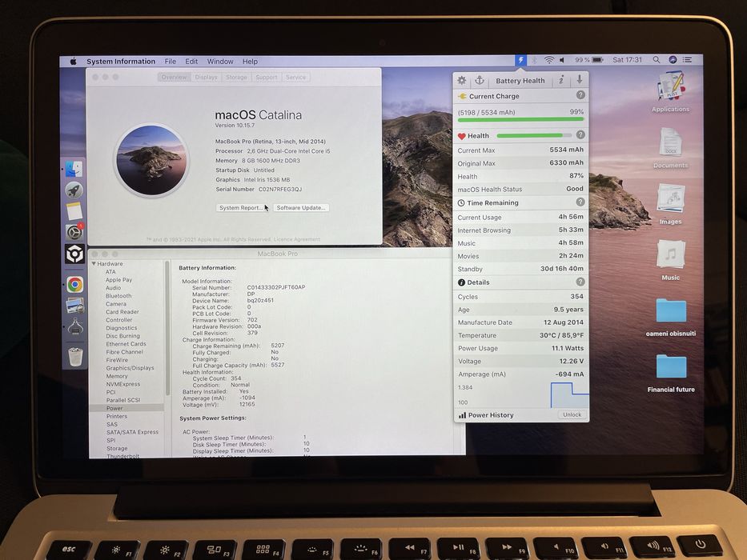Open the Images desktop stack
747x560 pixels.
pos(671,198)
